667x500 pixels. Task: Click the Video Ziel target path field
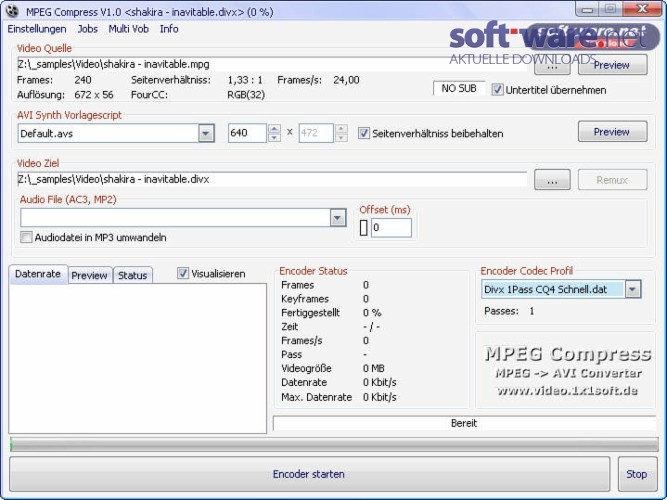point(272,180)
